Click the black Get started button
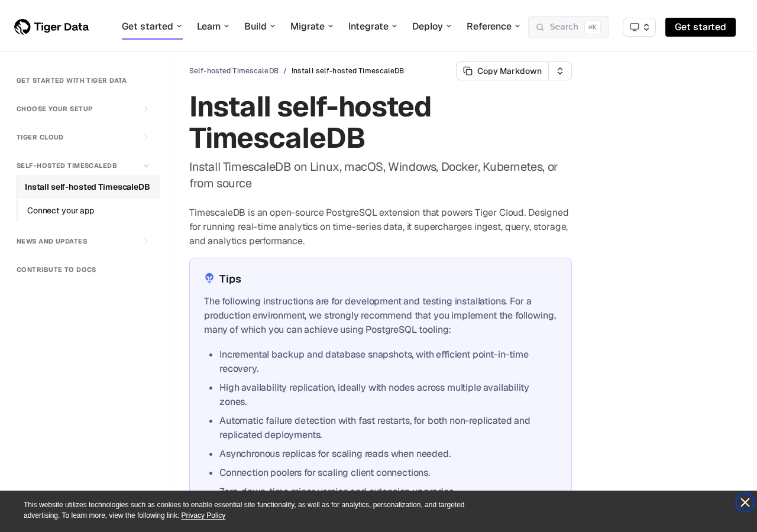 coord(700,27)
